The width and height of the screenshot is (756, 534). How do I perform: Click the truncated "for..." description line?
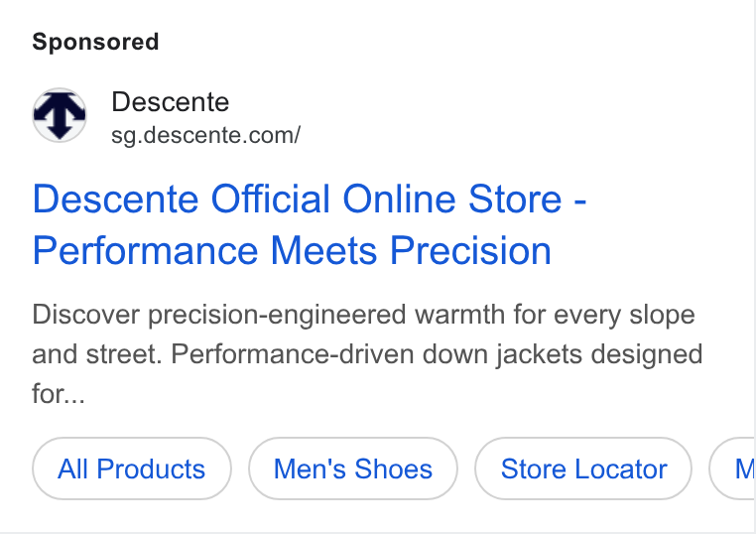tap(59, 394)
